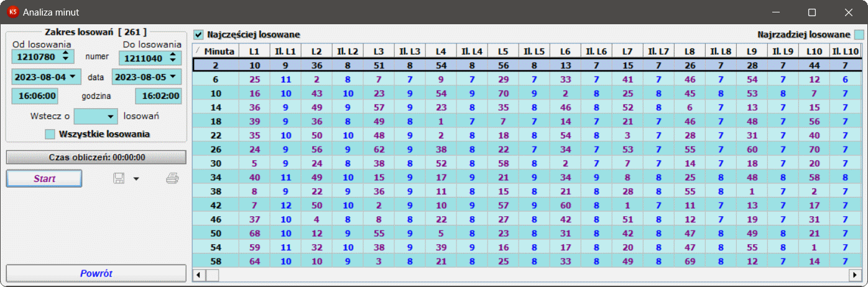
Task: Select the Minuta 42 row cell
Action: tap(215, 205)
